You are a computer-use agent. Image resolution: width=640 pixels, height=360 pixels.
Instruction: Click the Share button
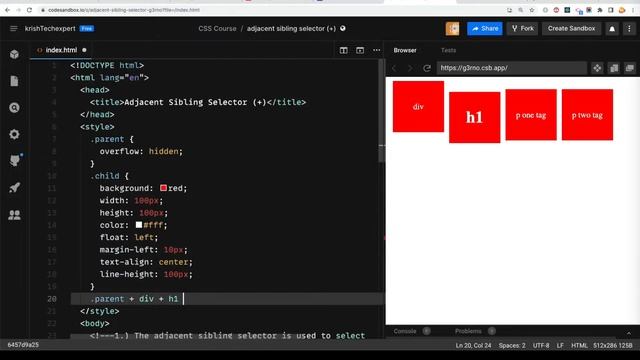485,29
